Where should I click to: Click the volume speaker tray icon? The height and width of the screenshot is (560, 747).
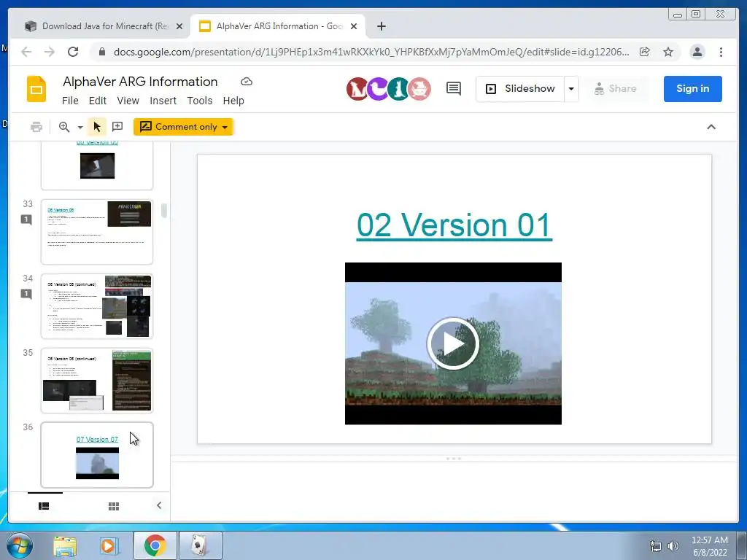(x=673, y=546)
